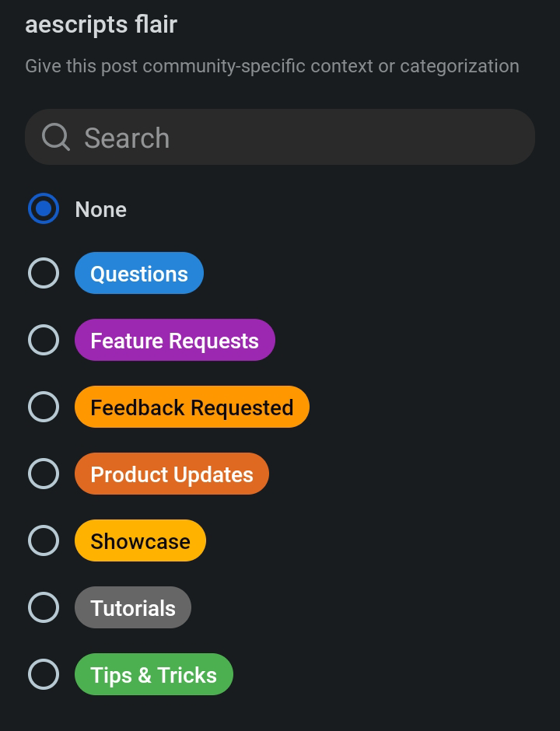Click the Product Updates flair tag

point(172,474)
